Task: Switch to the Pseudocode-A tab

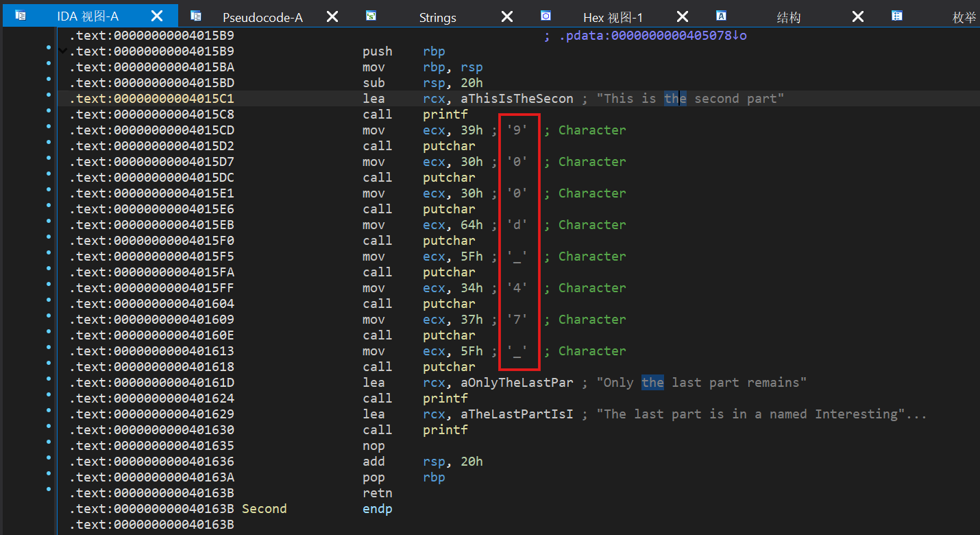Action: pyautogui.click(x=262, y=18)
